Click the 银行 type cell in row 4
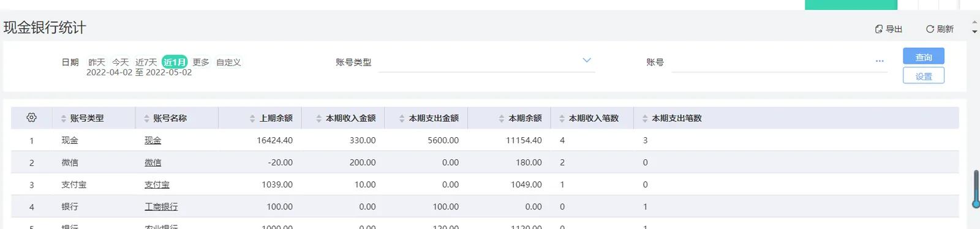Image resolution: width=980 pixels, height=229 pixels. 70,207
